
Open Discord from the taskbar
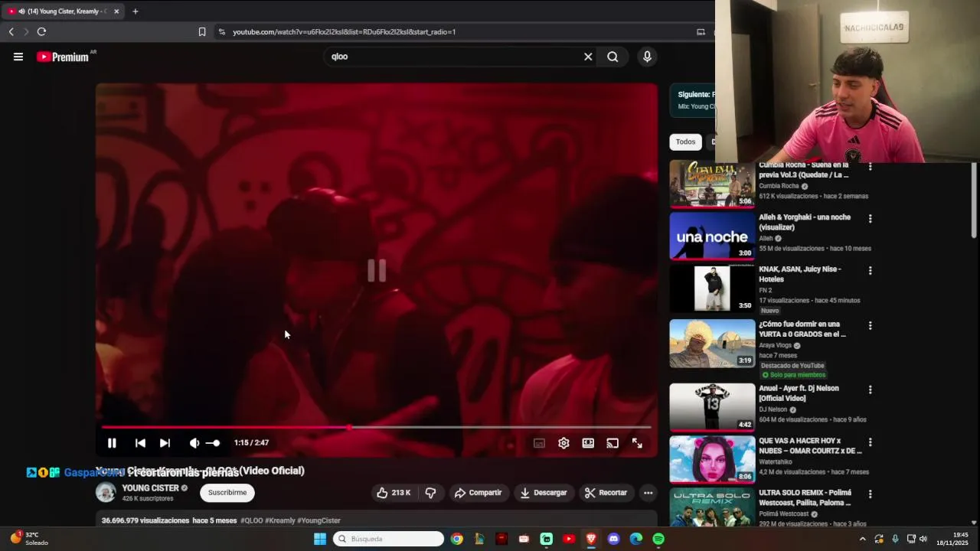[613, 539]
